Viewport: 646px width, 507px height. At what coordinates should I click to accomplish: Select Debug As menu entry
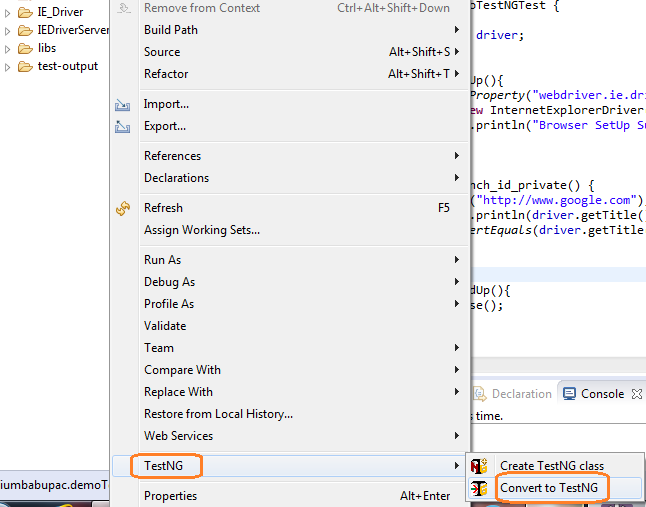(290, 282)
